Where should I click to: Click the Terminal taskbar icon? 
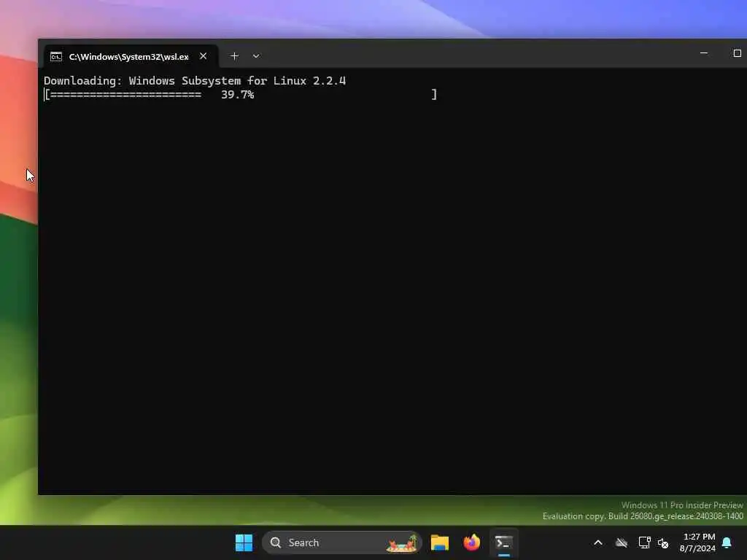(503, 542)
